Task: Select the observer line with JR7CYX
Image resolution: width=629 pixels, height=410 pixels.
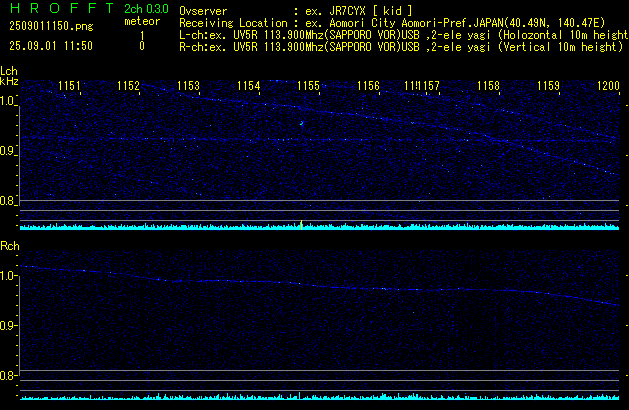Action: coord(296,11)
